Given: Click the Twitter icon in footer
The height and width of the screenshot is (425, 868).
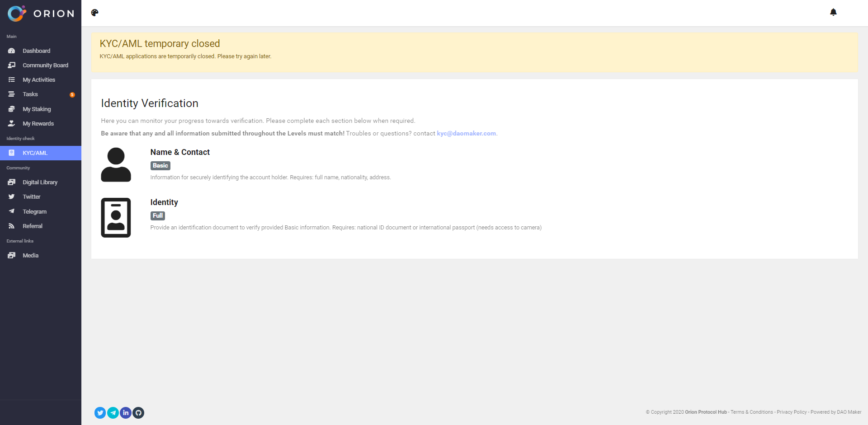Looking at the screenshot, I should point(100,413).
